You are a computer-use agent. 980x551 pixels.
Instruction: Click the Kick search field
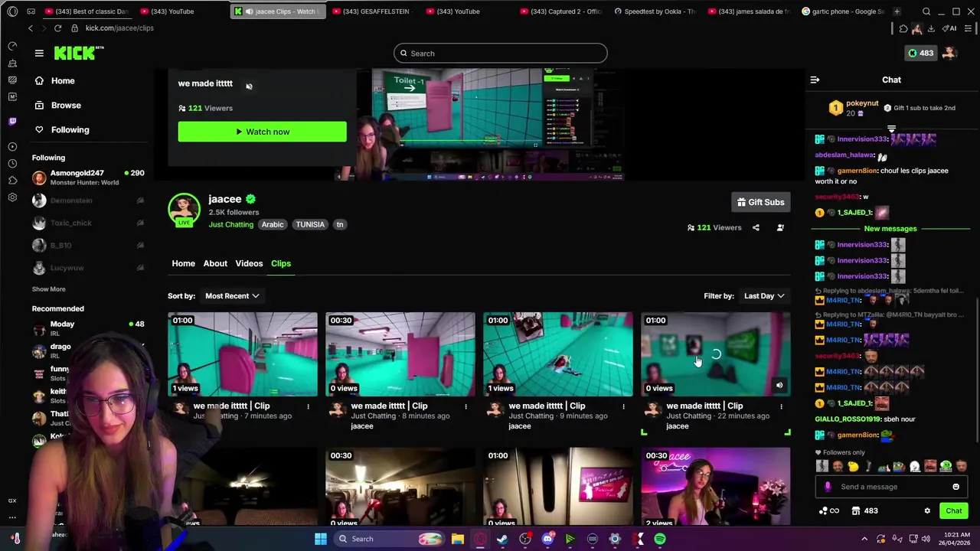point(501,53)
